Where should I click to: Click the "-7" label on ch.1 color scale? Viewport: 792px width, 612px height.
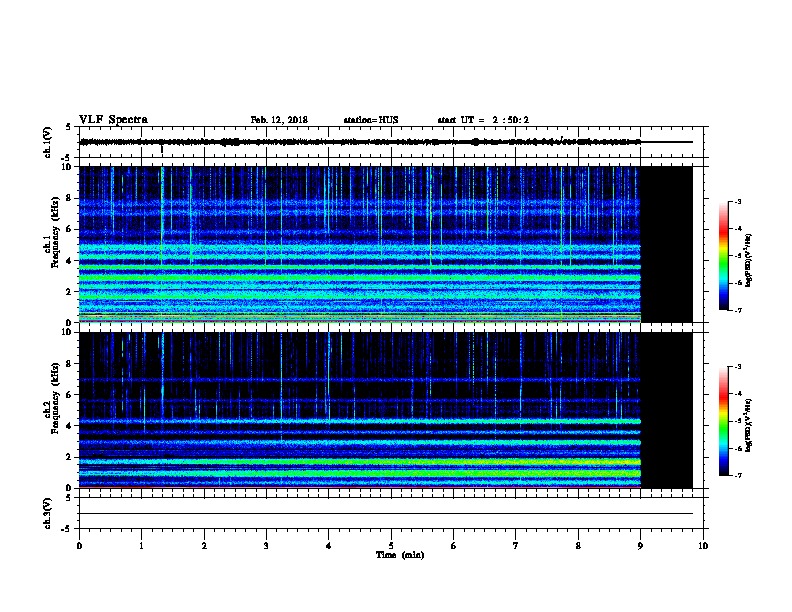[x=737, y=310]
